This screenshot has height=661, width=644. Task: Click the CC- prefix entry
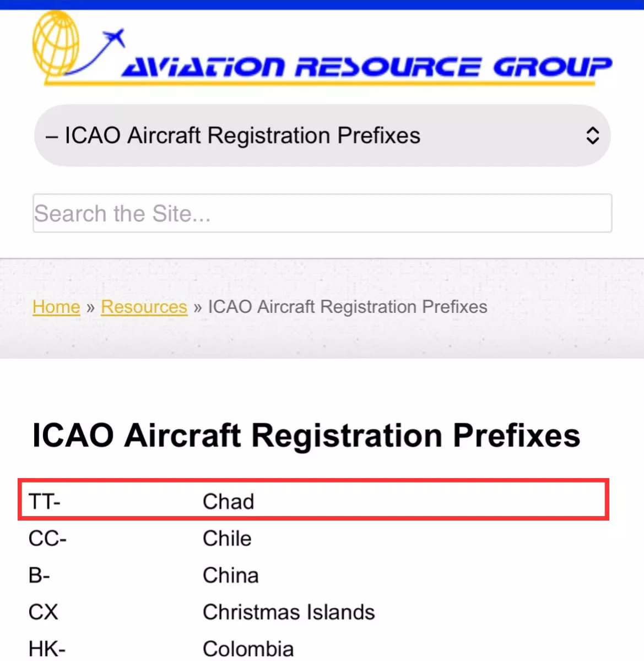coord(48,539)
